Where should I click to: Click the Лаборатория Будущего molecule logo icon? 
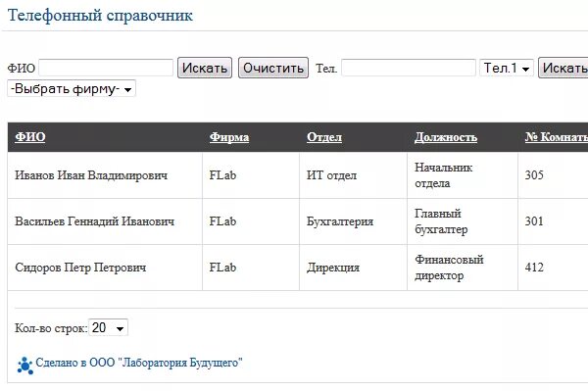(x=24, y=366)
